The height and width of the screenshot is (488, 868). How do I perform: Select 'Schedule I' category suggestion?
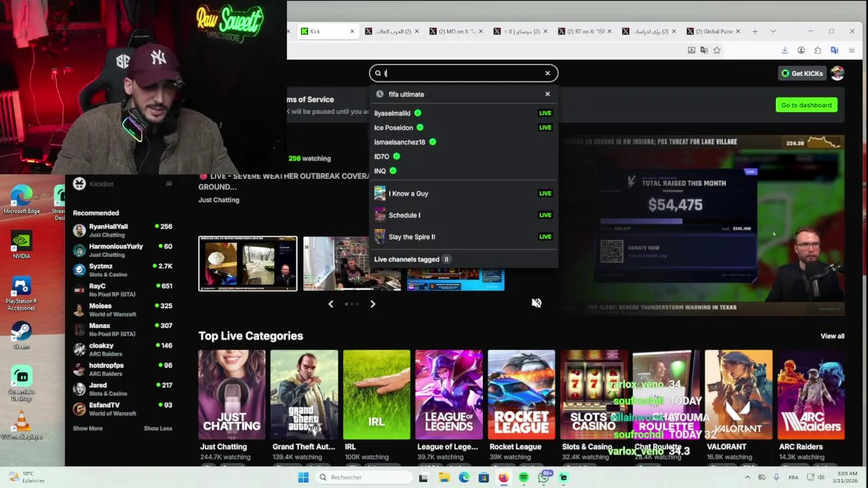coord(463,215)
